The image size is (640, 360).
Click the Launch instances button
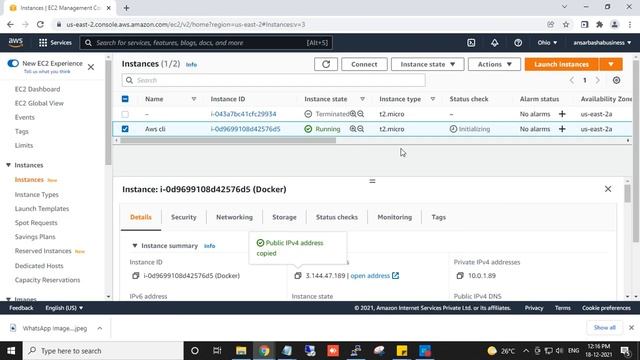pyautogui.click(x=562, y=64)
